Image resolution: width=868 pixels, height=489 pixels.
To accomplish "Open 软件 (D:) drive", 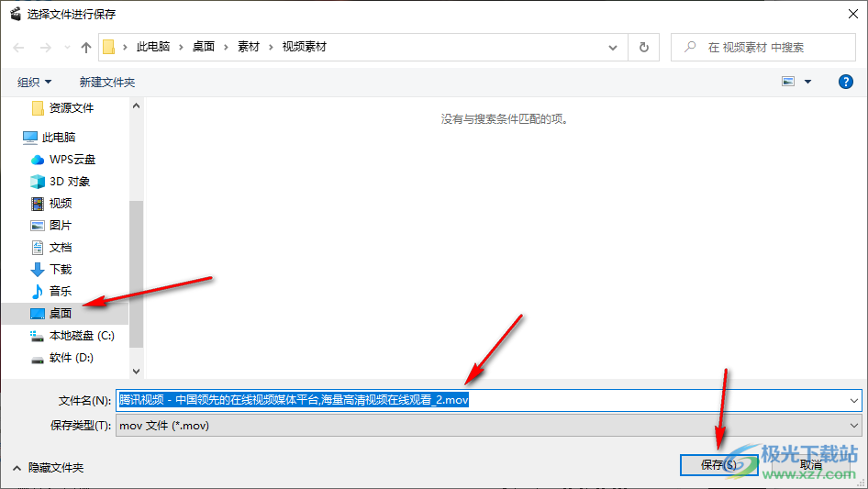I will coord(71,358).
